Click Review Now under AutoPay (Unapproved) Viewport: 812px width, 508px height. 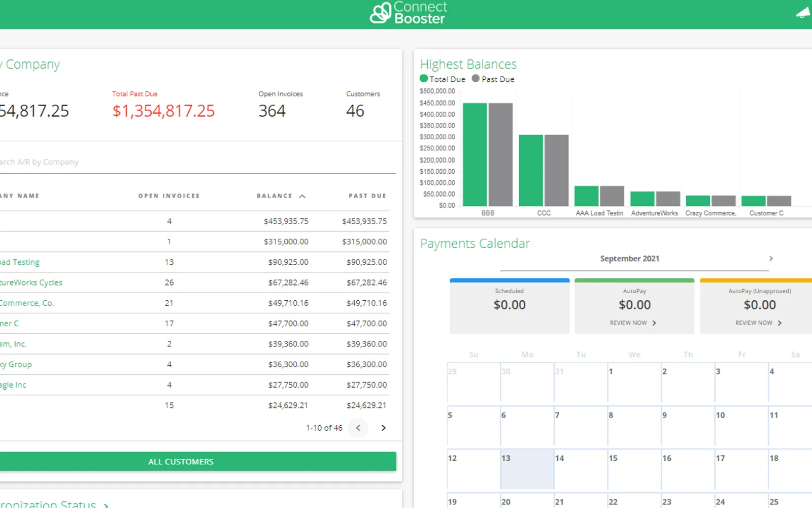coord(758,323)
